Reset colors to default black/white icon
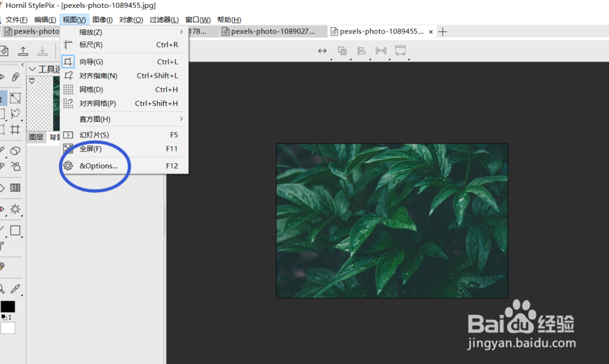The image size is (609, 364). (x=4, y=317)
